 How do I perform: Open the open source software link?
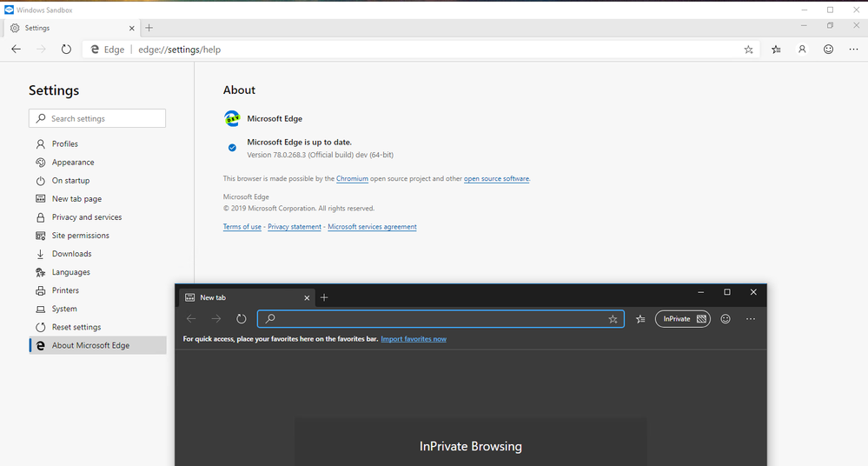pyautogui.click(x=496, y=178)
